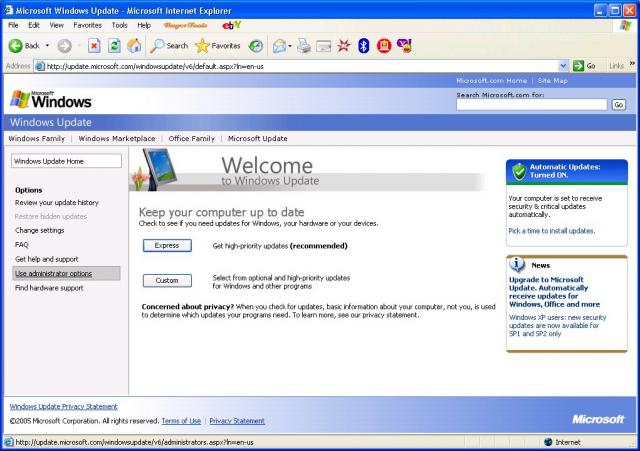640x451 pixels.
Task: Click the green shield Automatic Updates icon
Action: point(519,171)
